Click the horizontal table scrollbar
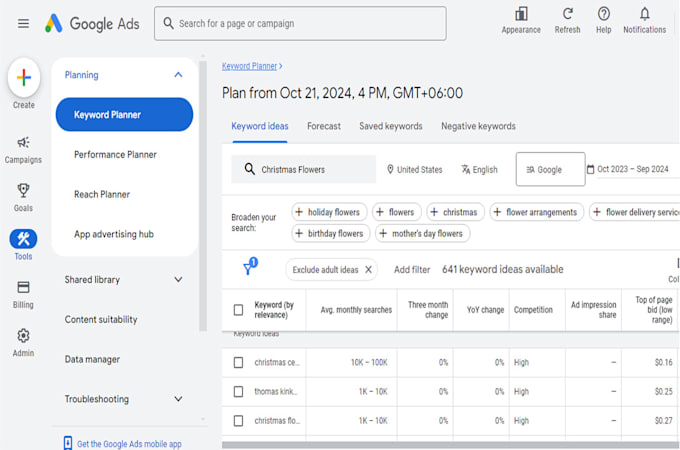This screenshot has width=680, height=450. point(450,445)
